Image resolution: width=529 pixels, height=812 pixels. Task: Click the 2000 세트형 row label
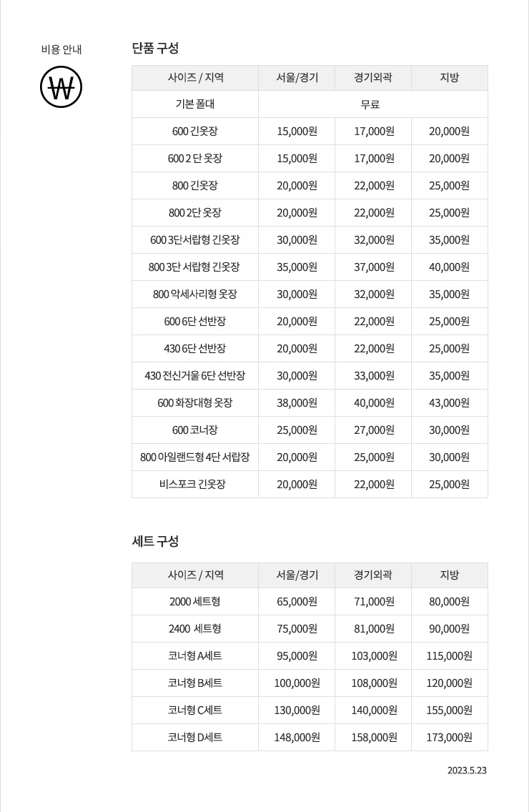(195, 602)
